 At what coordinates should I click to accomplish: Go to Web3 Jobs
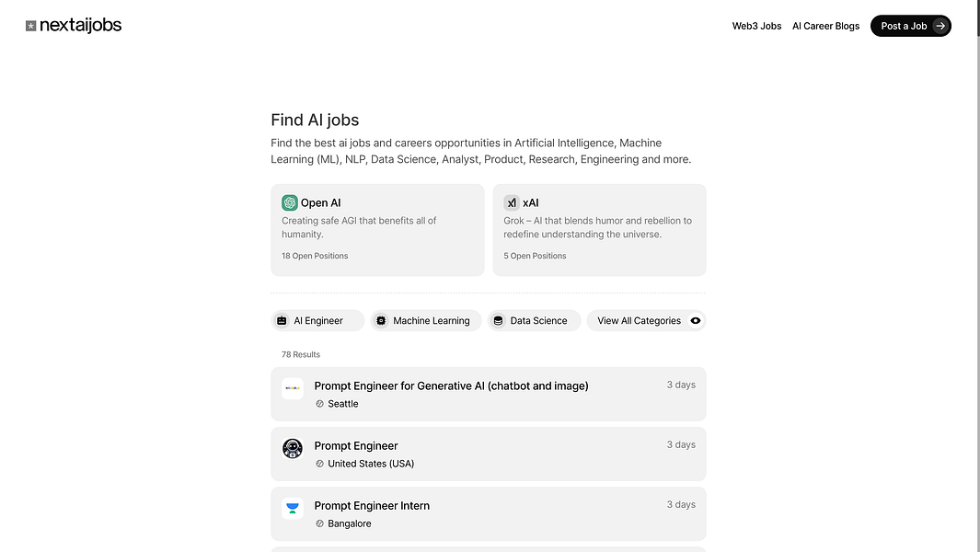[756, 26]
